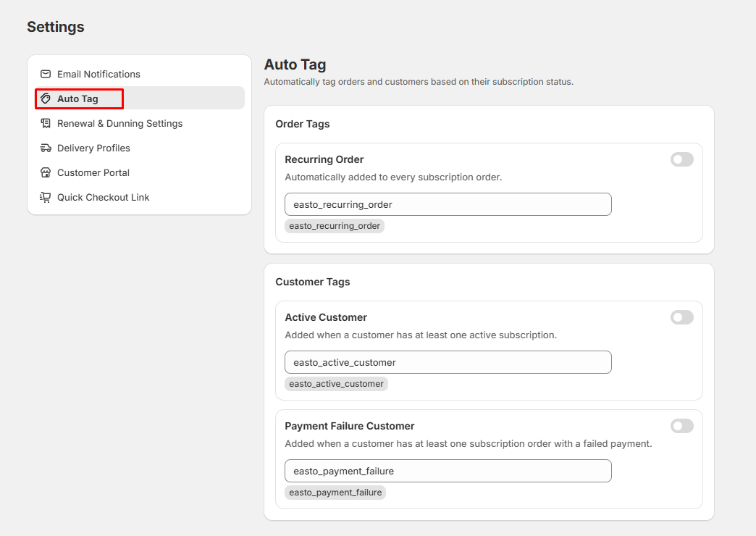Click the cart icon for Quick Checkout Link

46,197
